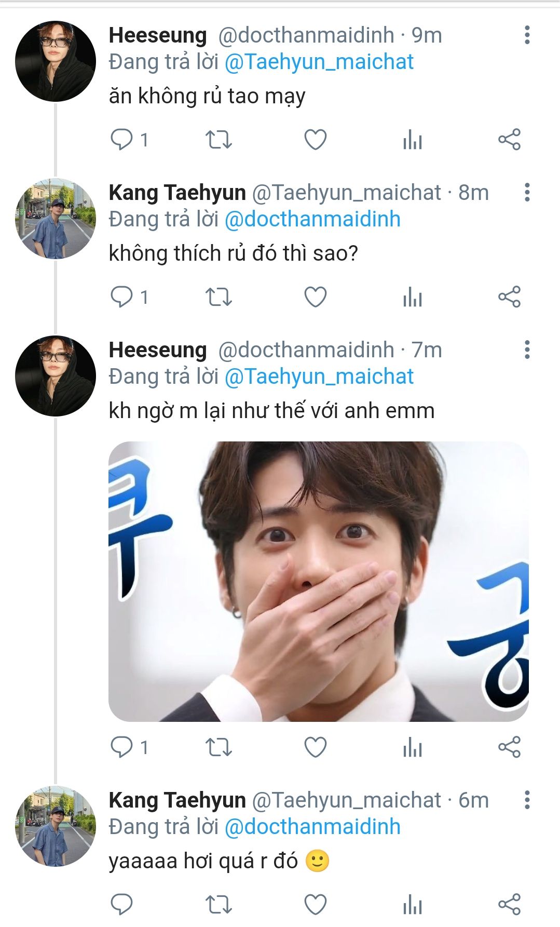This screenshot has width=560, height=927.
Task: Reply to Taehyun's 'yaaaaa hơi quá' tweet
Action: (x=122, y=905)
